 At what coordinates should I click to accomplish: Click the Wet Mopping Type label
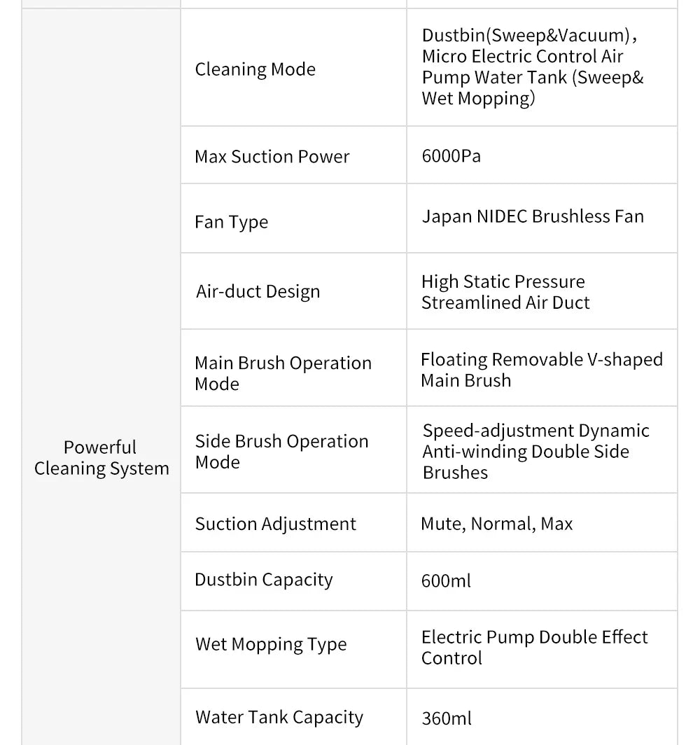coord(271,644)
